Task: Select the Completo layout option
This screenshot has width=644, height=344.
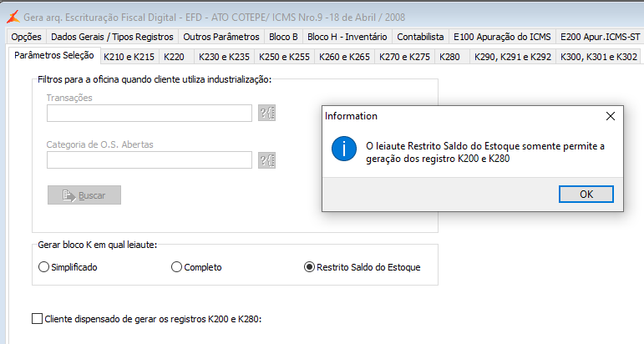Action: (176, 267)
